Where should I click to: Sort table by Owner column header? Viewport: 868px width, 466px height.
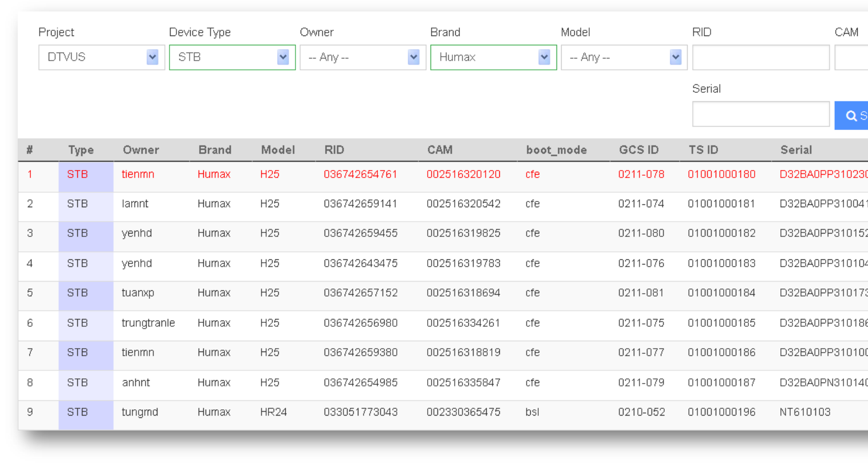(x=141, y=150)
